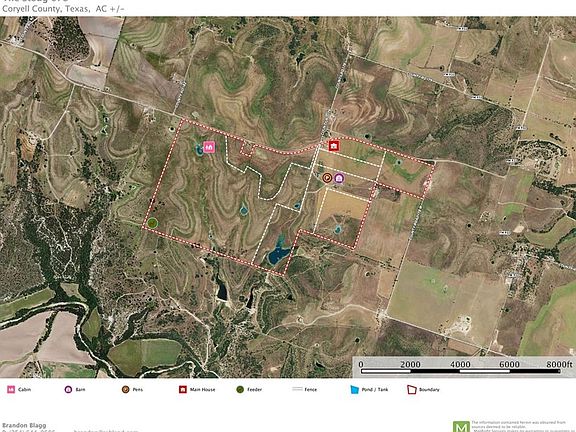Select the brown Pens marker on map
The width and height of the screenshot is (576, 432).
(x=327, y=178)
